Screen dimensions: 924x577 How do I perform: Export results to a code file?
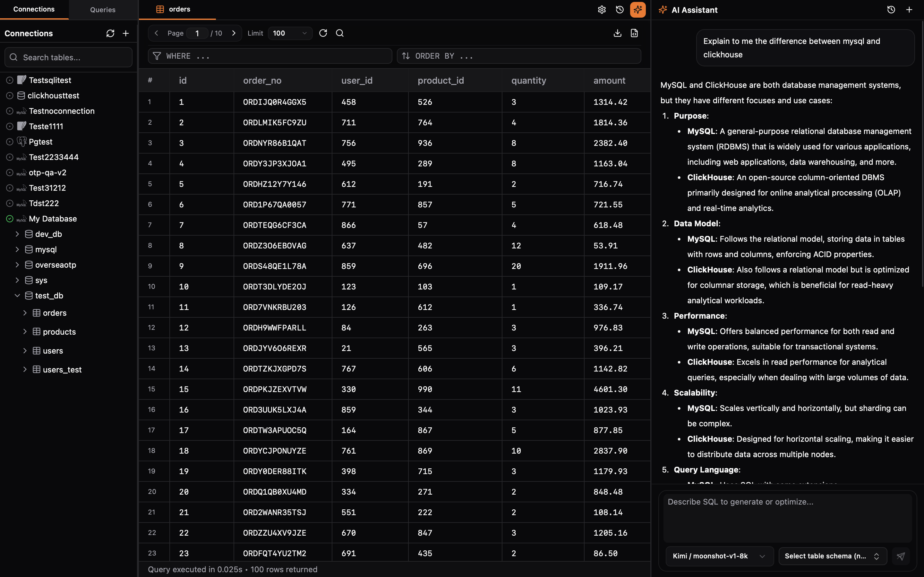pos(634,33)
